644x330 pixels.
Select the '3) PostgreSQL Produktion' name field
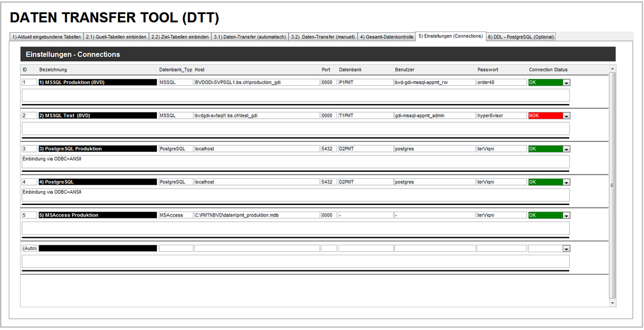pyautogui.click(x=97, y=149)
